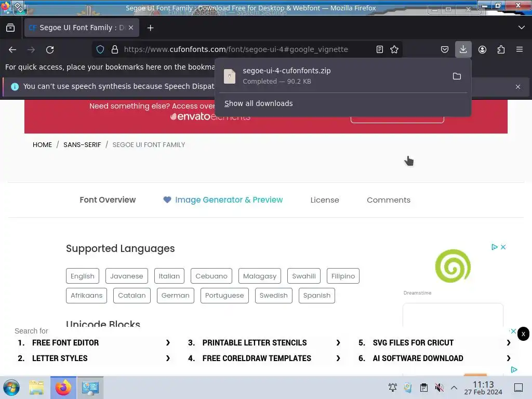Open the start menu orb
The width and height of the screenshot is (532, 399).
tap(11, 388)
